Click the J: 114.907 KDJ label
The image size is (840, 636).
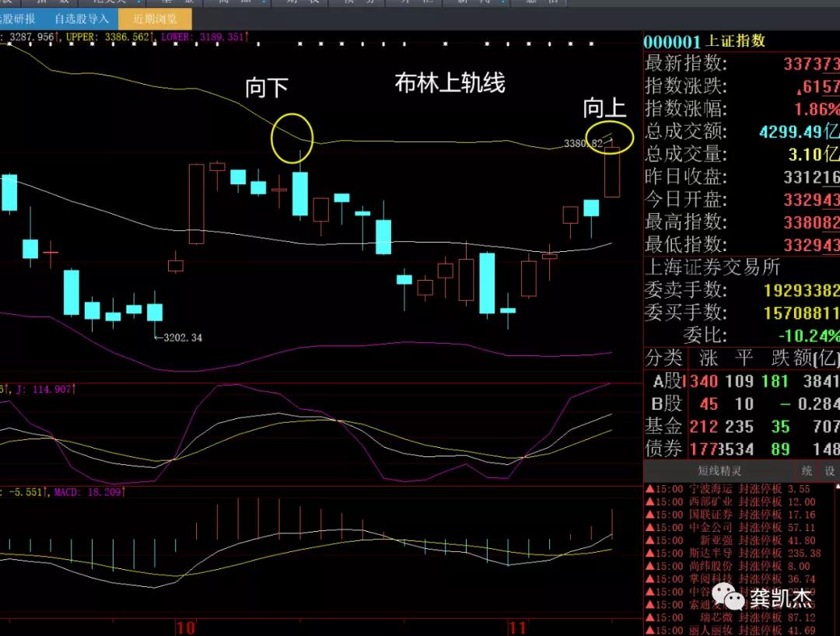[x=46, y=390]
